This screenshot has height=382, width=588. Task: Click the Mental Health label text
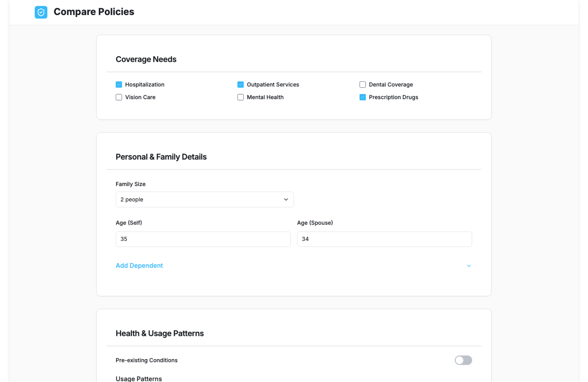point(265,97)
